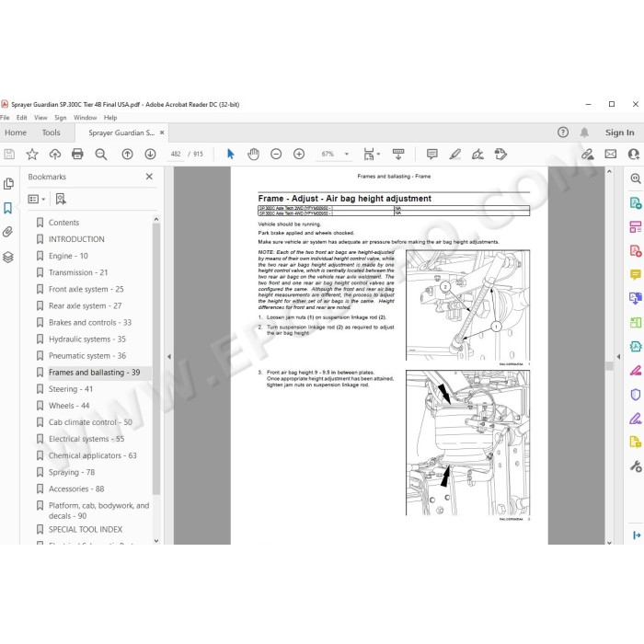Bookmark the file with the star icon
The width and height of the screenshot is (644, 644).
32,154
